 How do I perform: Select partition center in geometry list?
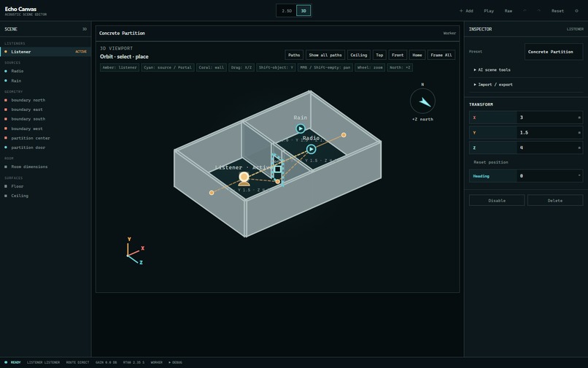pyautogui.click(x=45, y=138)
